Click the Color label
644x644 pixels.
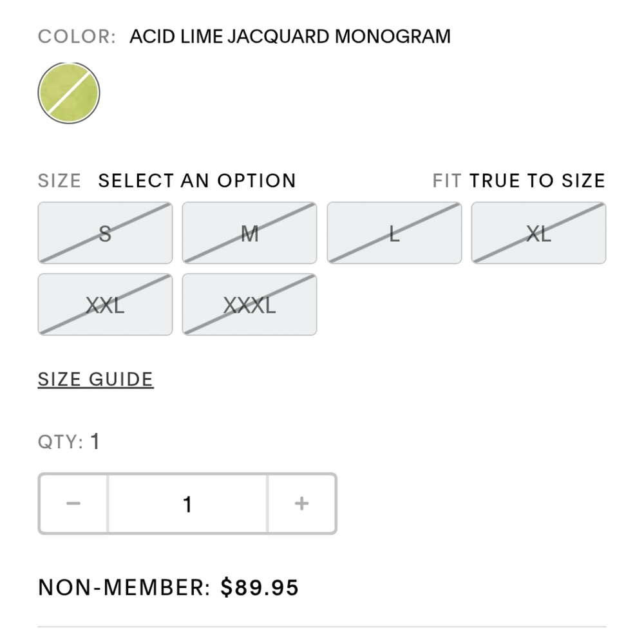pyautogui.click(x=77, y=36)
